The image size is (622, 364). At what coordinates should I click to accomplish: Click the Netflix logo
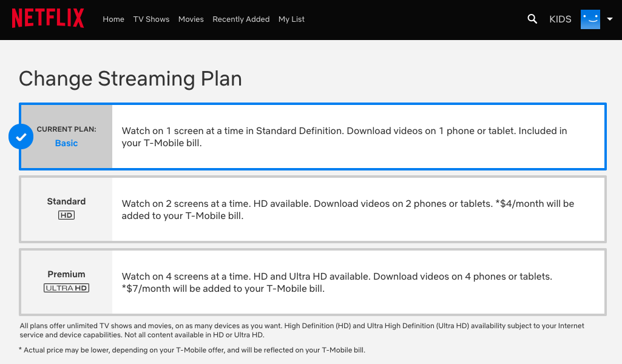pos(47,19)
